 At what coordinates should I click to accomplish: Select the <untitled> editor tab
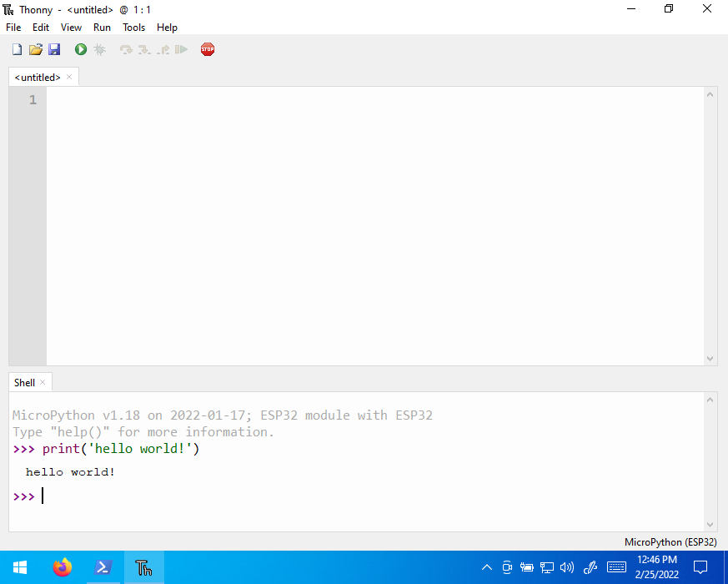tap(38, 77)
